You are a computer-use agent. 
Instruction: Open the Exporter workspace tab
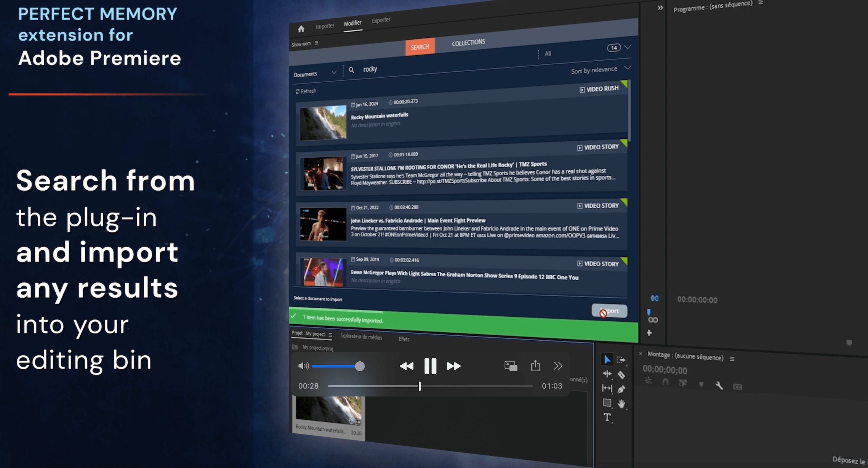tap(381, 20)
